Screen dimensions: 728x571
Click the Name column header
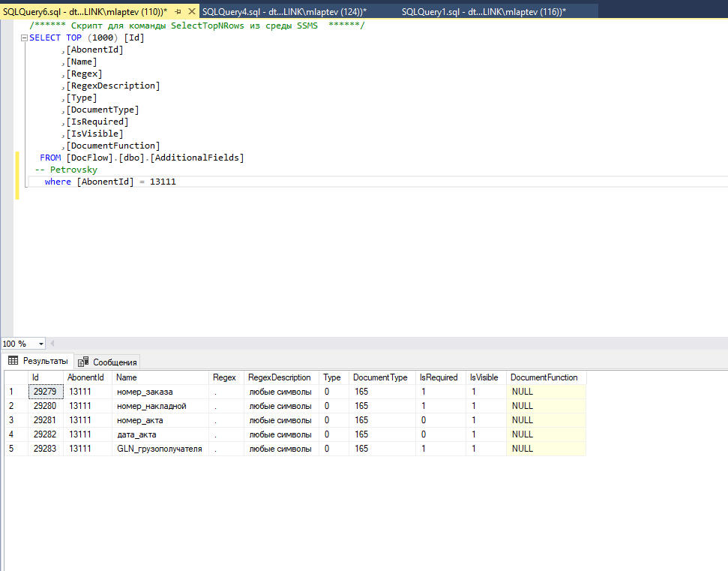127,377
